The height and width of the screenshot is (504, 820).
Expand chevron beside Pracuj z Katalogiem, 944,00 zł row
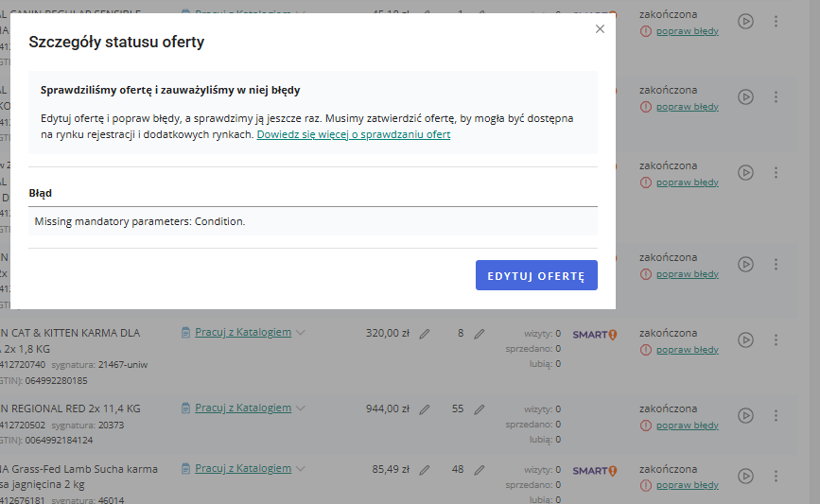click(301, 408)
